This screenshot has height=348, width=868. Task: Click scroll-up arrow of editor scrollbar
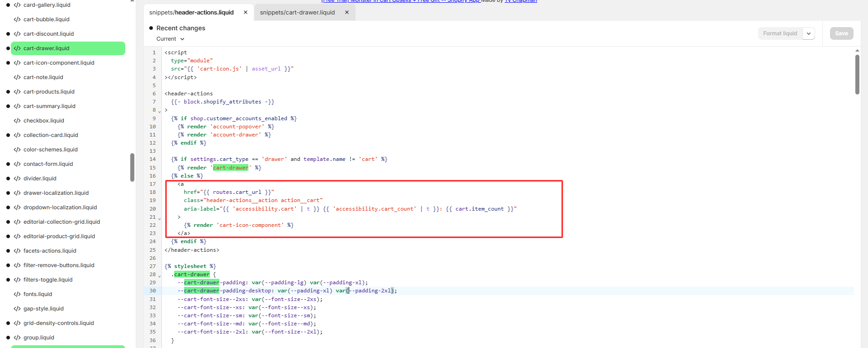(857, 51)
